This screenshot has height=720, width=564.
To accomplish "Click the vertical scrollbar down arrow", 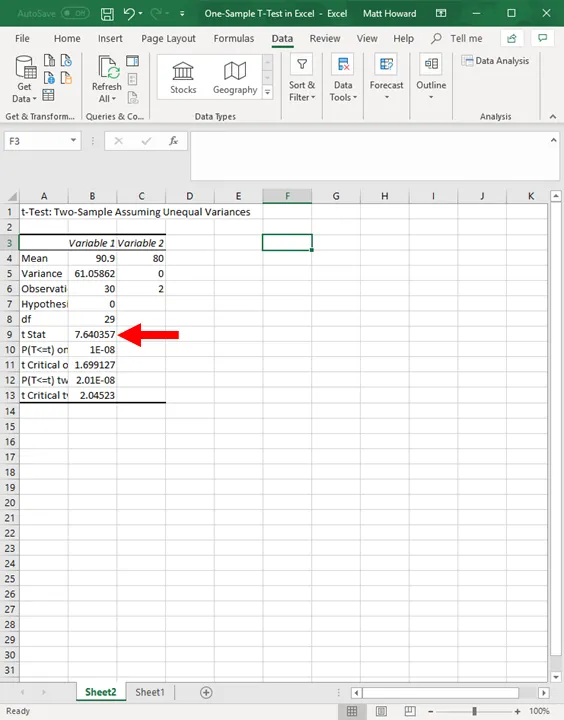I will (556, 677).
